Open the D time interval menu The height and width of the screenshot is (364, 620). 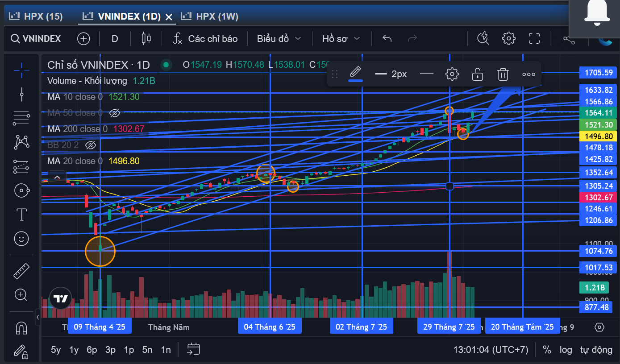point(115,39)
